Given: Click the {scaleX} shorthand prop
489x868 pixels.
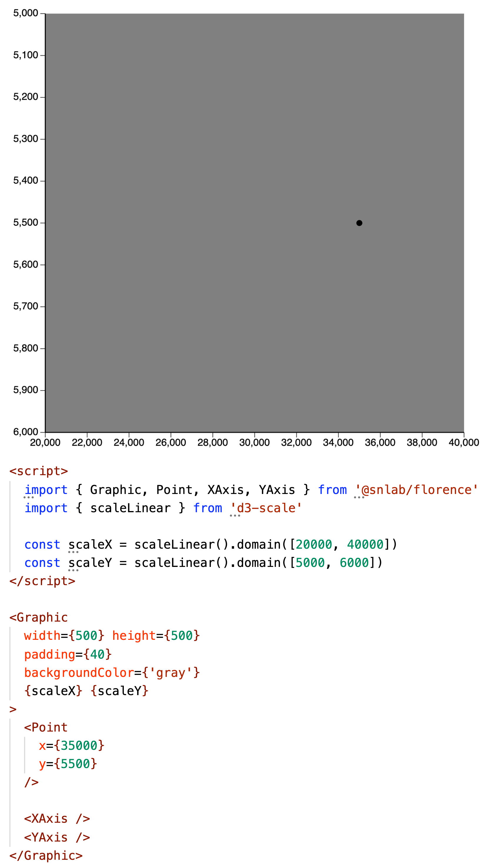Looking at the screenshot, I should (x=53, y=691).
